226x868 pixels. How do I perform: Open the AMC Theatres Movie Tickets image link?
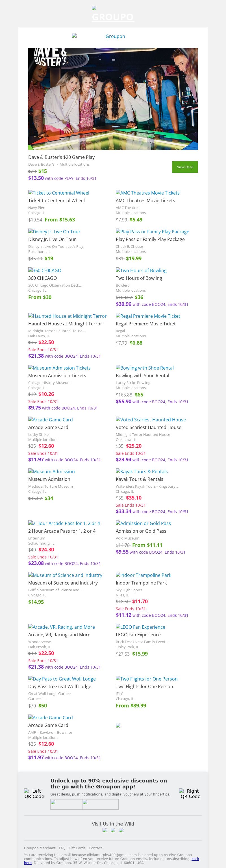(x=147, y=193)
